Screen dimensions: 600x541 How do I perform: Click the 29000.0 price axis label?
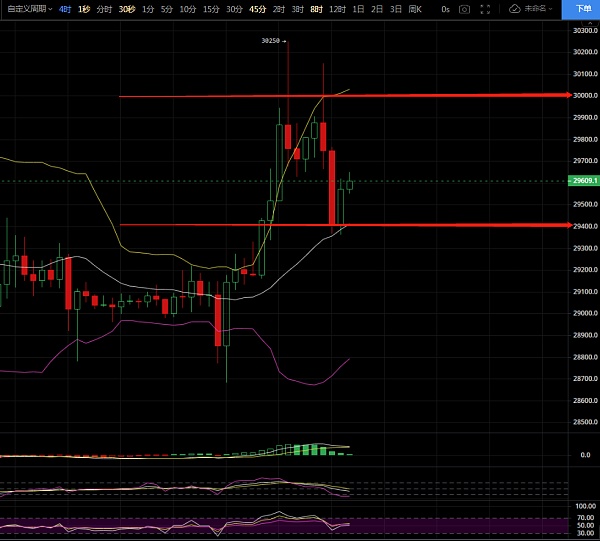[585, 313]
